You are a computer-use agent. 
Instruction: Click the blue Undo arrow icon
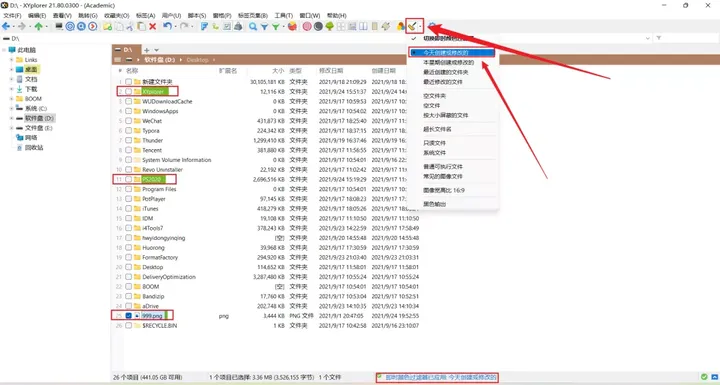point(167,27)
